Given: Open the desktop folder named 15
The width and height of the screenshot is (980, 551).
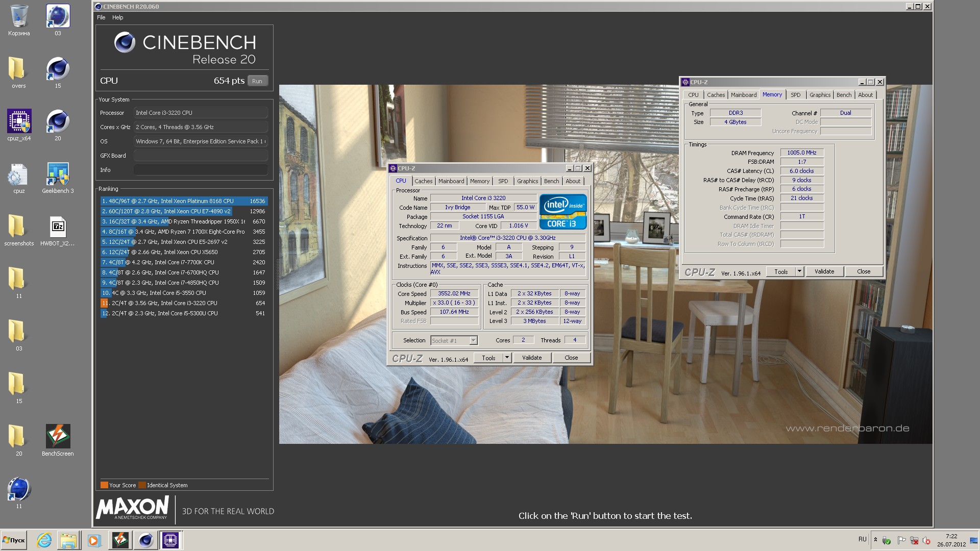Looking at the screenshot, I should [19, 388].
